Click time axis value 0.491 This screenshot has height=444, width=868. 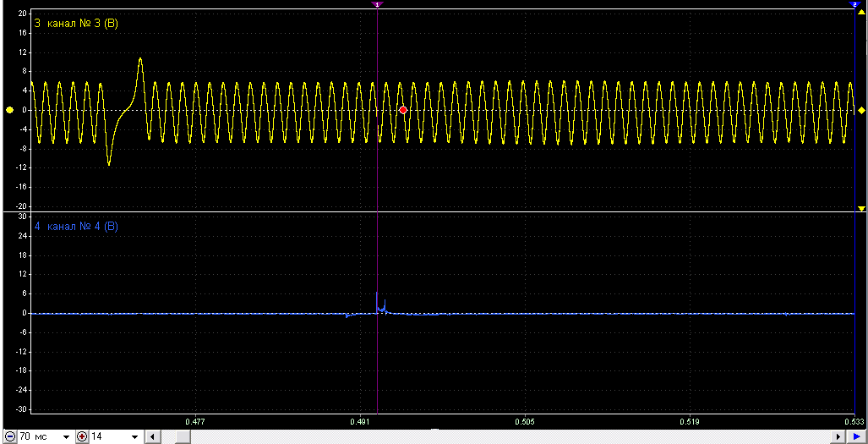(x=360, y=422)
